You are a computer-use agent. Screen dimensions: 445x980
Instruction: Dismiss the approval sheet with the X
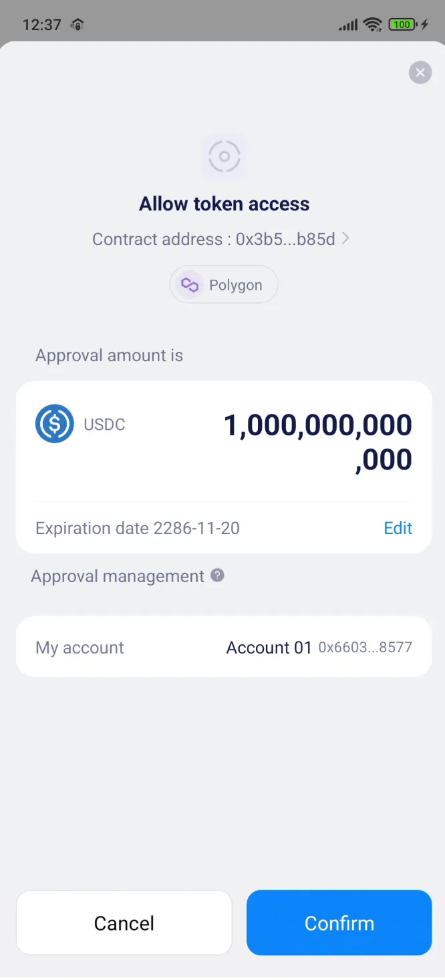[420, 72]
